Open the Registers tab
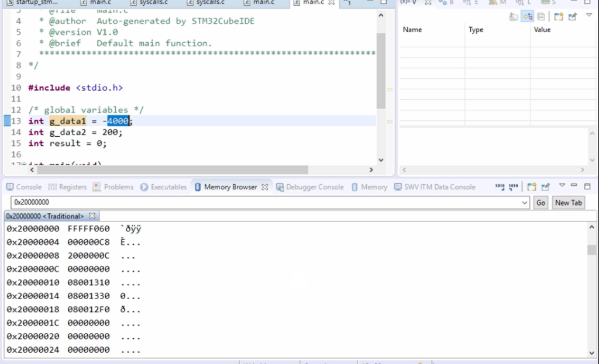 [x=67, y=187]
